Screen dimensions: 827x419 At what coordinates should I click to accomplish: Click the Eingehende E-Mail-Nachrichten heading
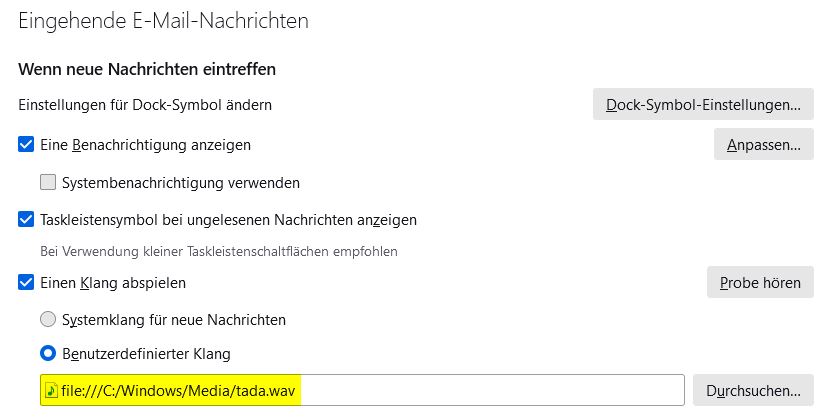click(163, 20)
